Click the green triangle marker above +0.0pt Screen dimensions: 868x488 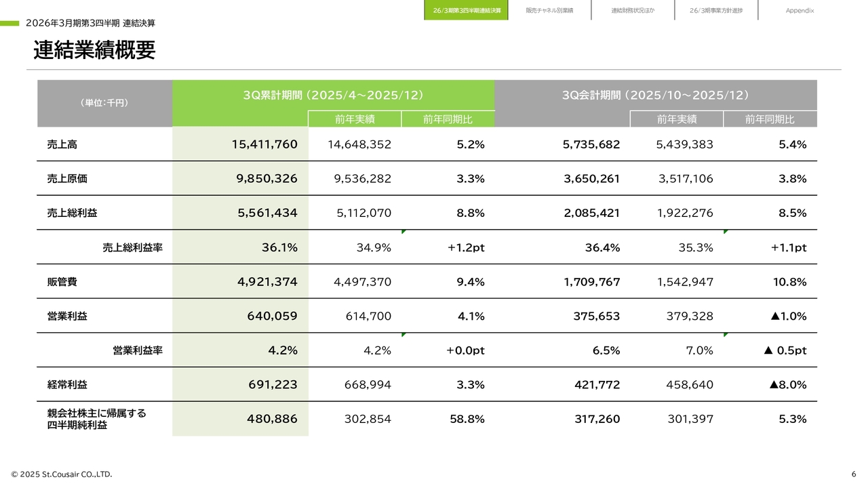coord(403,335)
